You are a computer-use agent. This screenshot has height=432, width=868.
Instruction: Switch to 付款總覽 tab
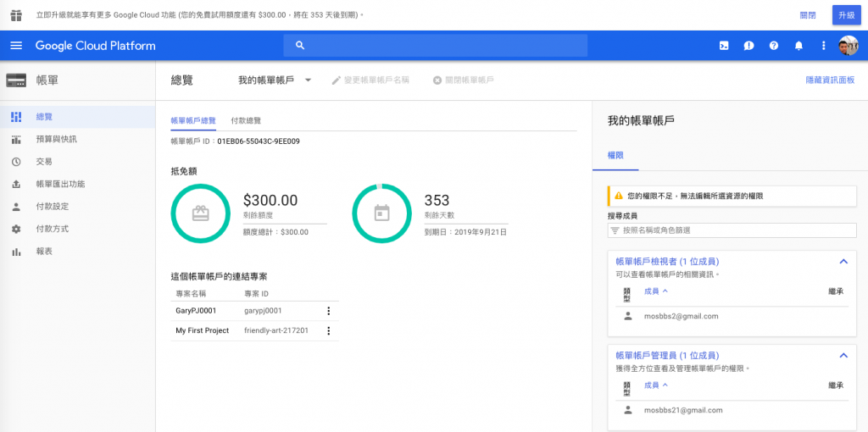[x=246, y=120]
